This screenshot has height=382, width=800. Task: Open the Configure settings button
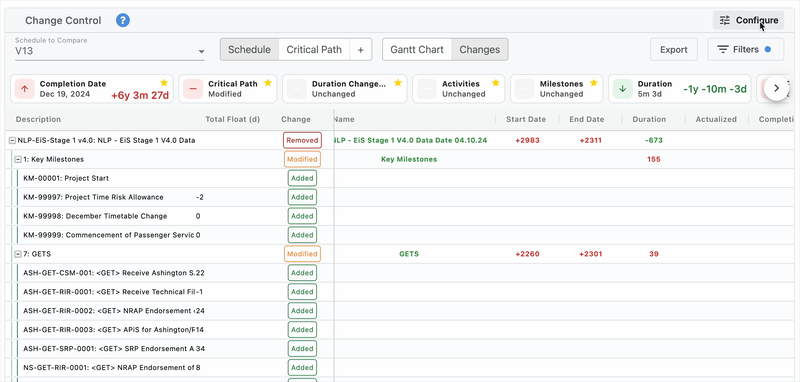[748, 20]
